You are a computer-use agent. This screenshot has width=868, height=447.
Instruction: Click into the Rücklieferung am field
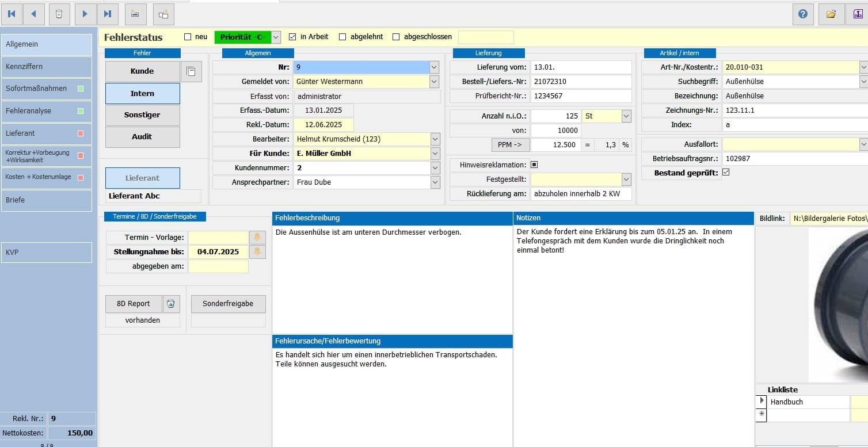click(580, 194)
